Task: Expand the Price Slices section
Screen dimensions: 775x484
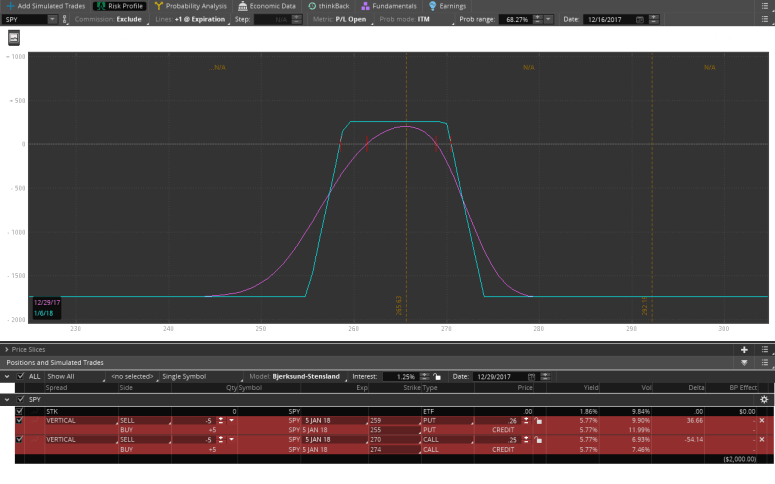Action: [x=6, y=350]
